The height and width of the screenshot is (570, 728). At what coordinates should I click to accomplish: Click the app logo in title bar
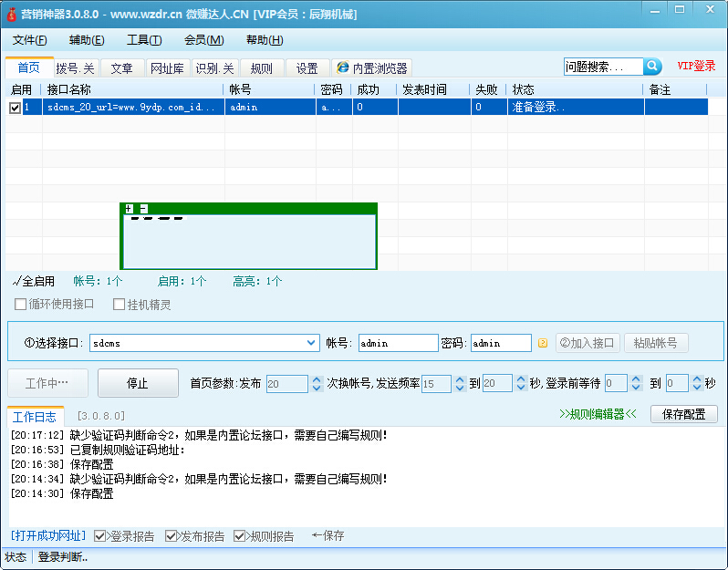(x=11, y=14)
